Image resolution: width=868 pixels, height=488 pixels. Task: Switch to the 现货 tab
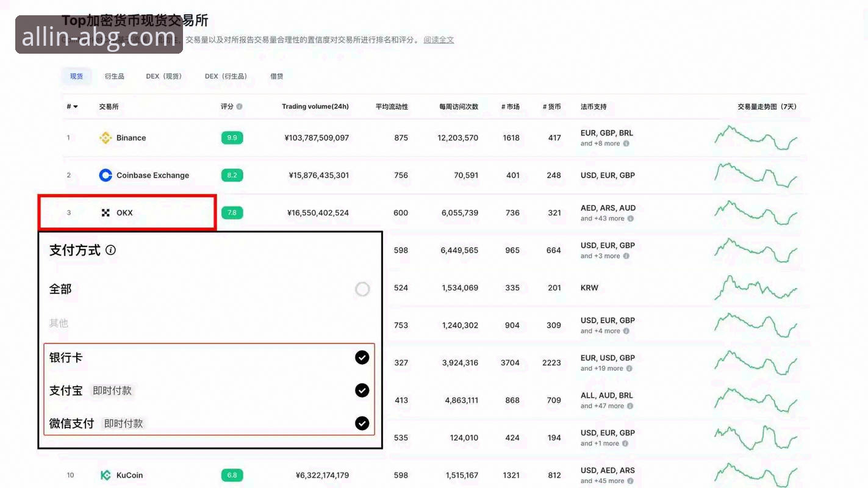tap(76, 76)
